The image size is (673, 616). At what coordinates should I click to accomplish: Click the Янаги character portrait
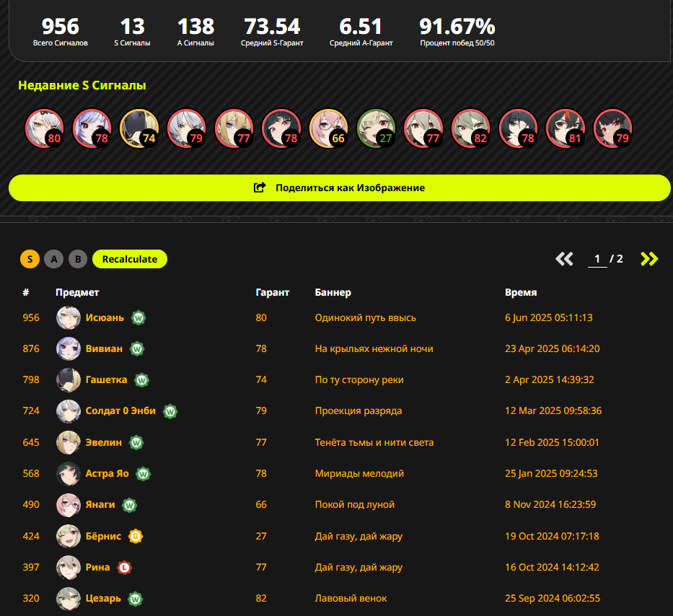coord(69,505)
